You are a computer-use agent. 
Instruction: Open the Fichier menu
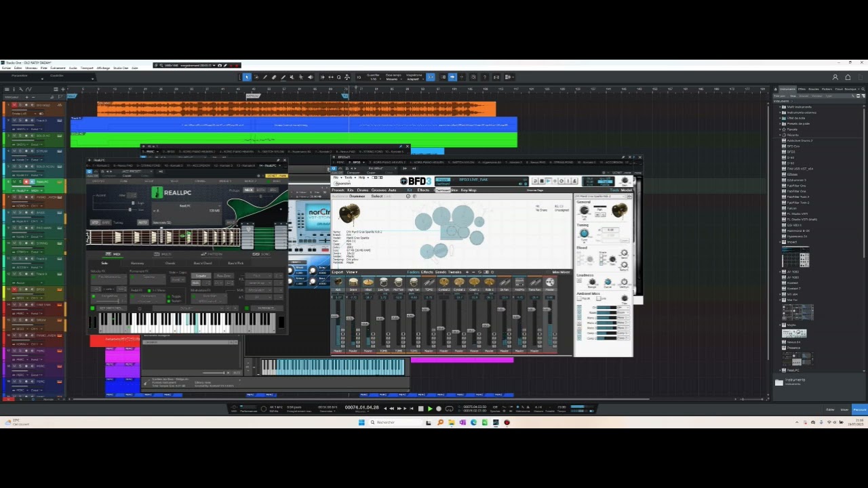(x=6, y=68)
